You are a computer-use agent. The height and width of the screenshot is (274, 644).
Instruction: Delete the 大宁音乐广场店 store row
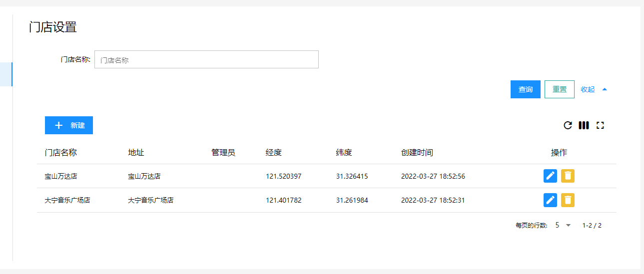[568, 200]
